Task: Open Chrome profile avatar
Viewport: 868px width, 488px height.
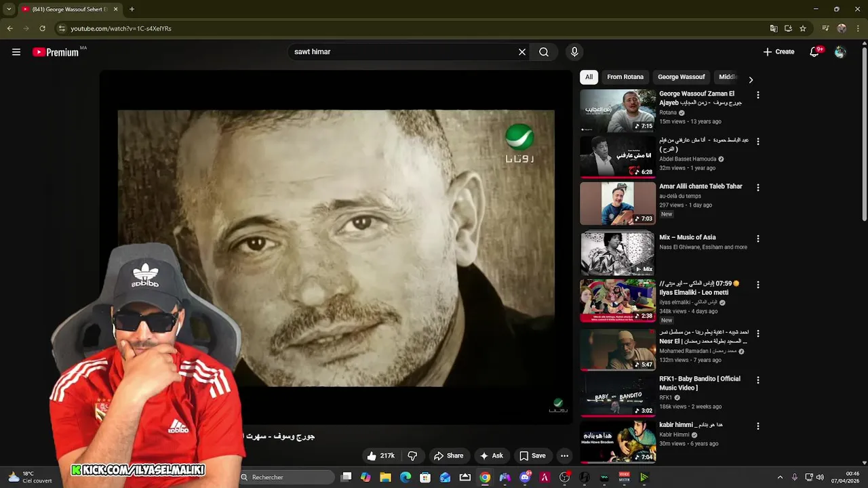Action: [842, 28]
